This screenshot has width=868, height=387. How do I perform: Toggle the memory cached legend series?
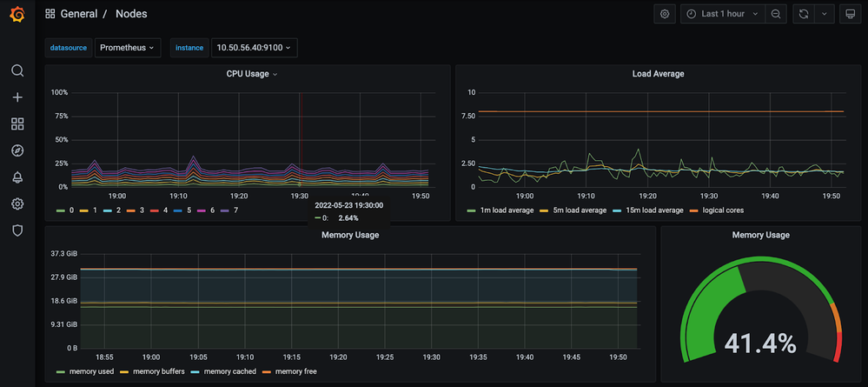click(x=231, y=371)
